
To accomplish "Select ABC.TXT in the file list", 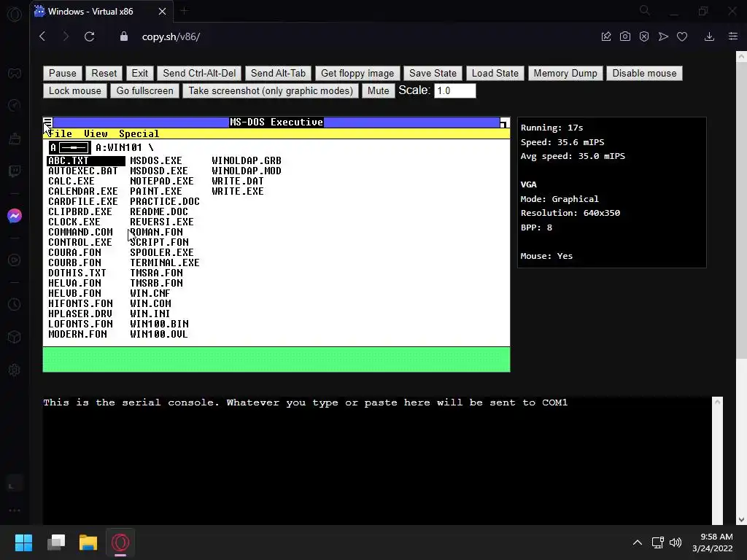I will pos(86,161).
